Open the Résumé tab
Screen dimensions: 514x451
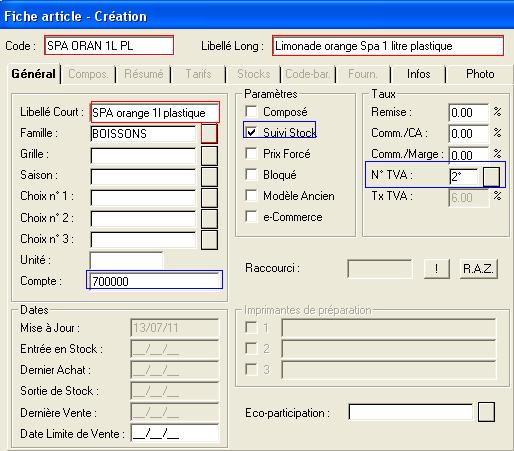click(143, 74)
